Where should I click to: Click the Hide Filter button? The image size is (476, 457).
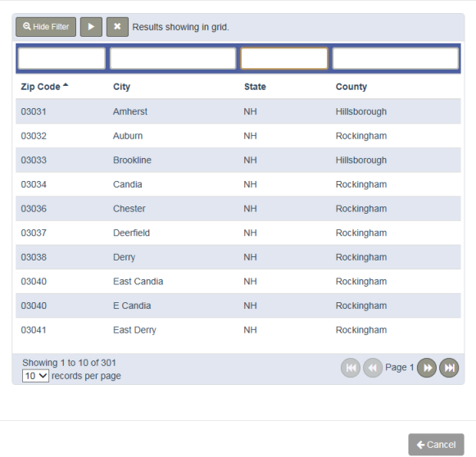tap(46, 27)
